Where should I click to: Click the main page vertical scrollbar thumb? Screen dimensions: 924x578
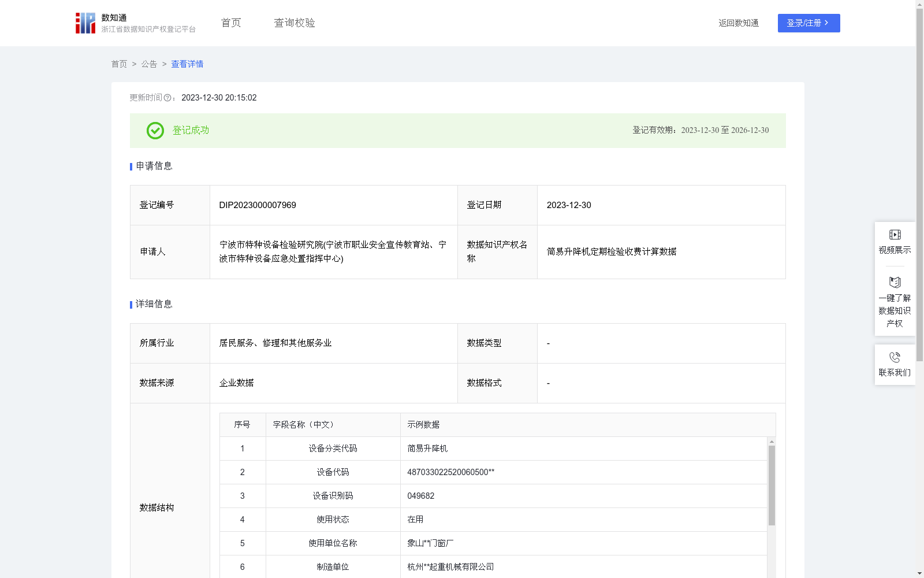coord(919,185)
